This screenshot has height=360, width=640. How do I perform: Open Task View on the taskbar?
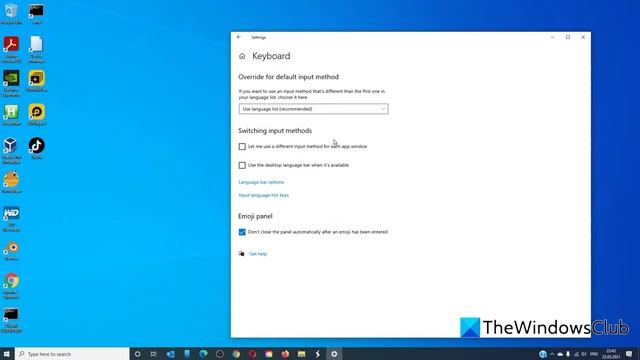click(x=153, y=354)
